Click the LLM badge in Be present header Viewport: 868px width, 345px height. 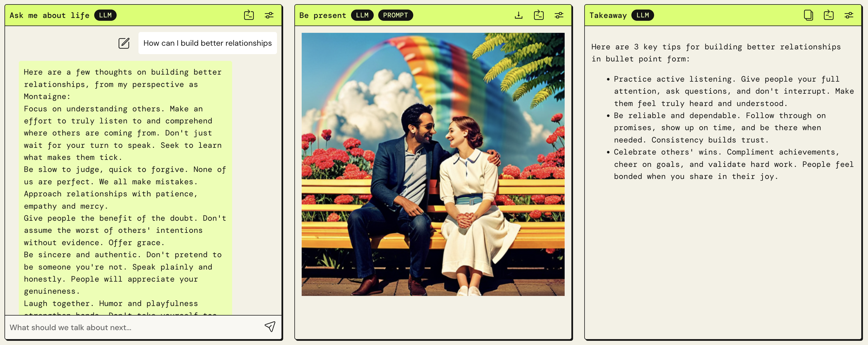(x=362, y=15)
